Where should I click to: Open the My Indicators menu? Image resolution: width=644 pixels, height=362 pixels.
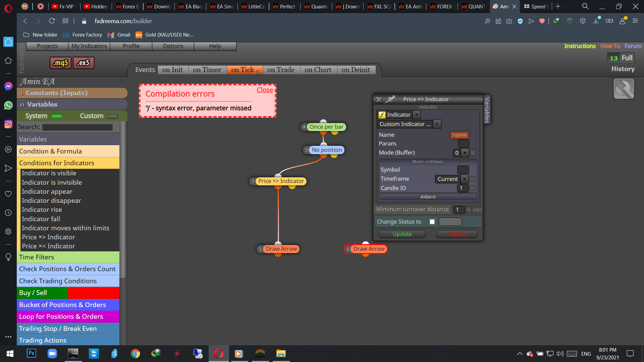click(89, 46)
